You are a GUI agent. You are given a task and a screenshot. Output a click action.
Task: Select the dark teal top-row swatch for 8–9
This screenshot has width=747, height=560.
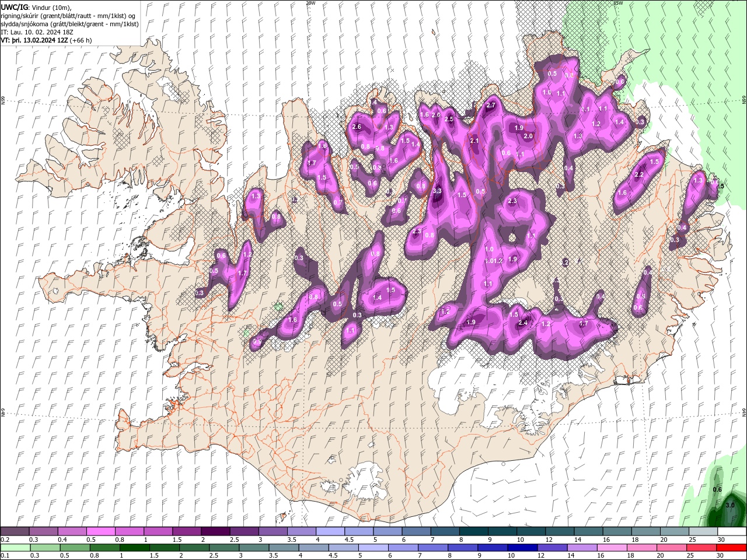pyautogui.click(x=473, y=531)
